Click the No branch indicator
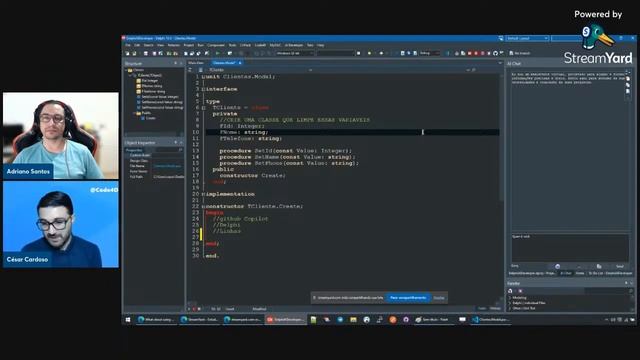 pyautogui.click(x=520, y=53)
